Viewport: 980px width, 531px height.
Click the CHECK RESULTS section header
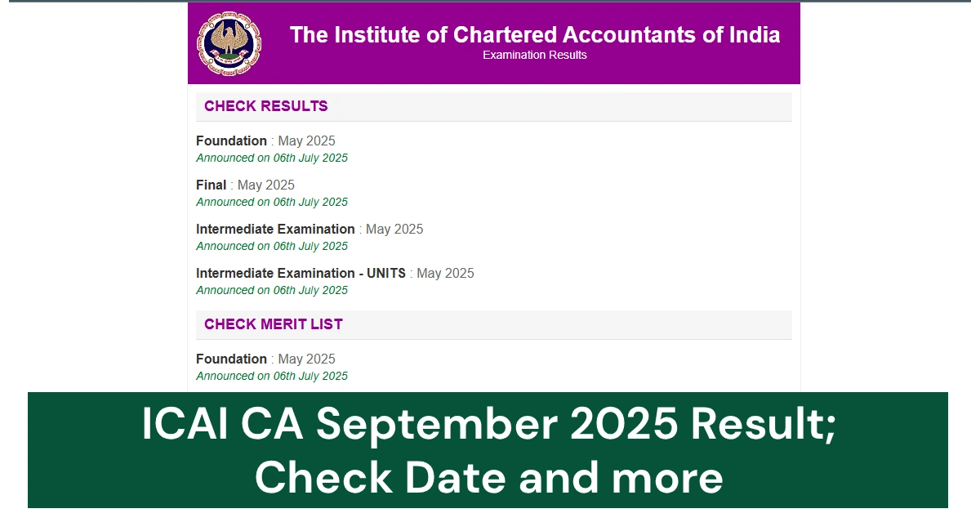(x=265, y=105)
